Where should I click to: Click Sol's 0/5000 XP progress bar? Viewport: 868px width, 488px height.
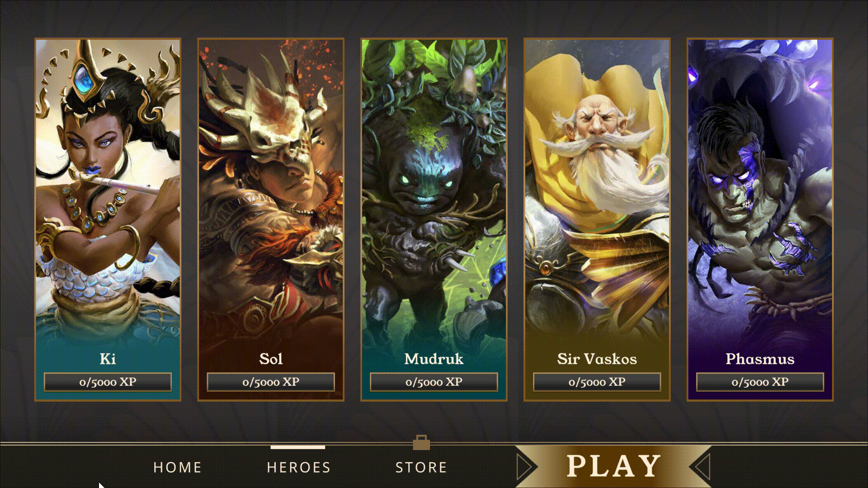[x=271, y=382]
